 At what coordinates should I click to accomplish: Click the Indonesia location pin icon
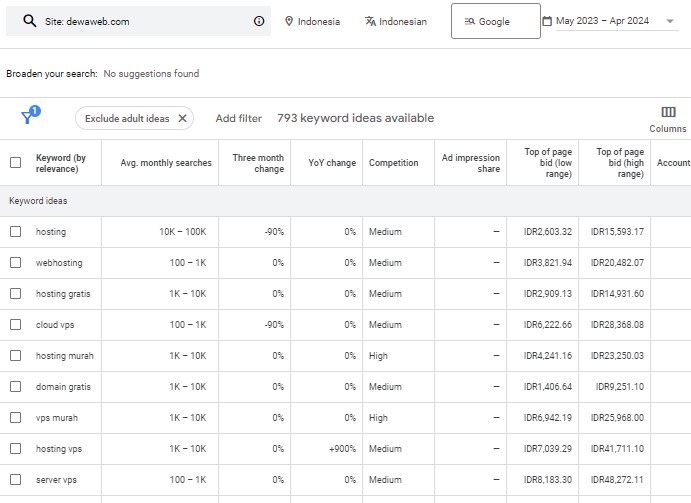pos(289,21)
